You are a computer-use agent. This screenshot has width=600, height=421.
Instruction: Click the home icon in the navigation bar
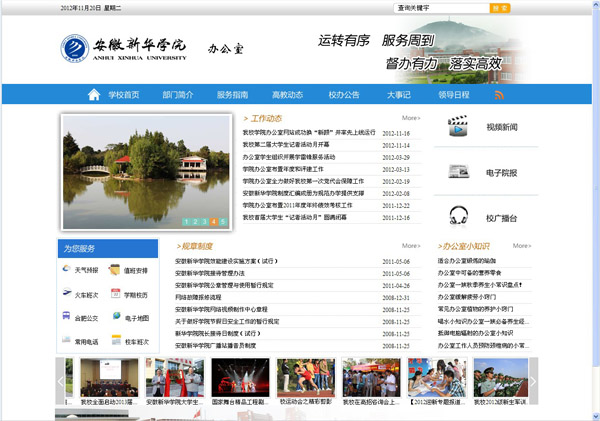(95, 95)
